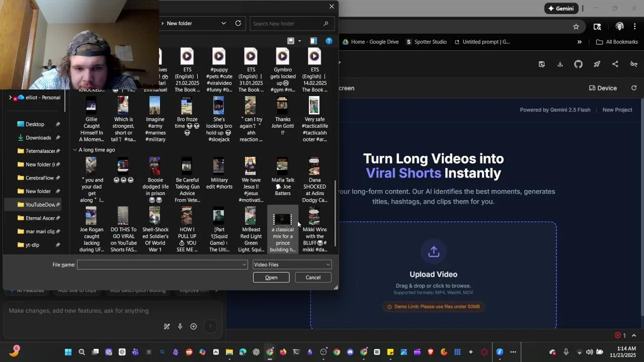644x362 pixels.
Task: Select Downloads in the navigation pane
Action: tap(38, 138)
